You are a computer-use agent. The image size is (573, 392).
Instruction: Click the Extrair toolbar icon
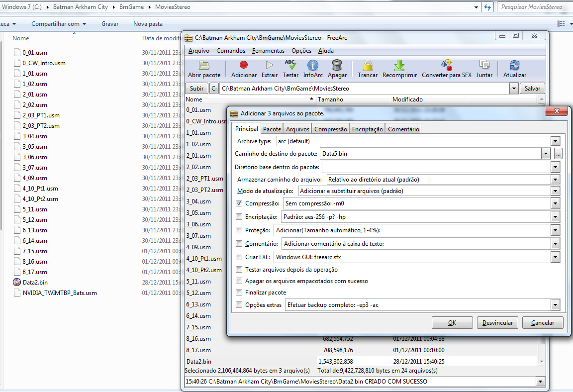click(269, 65)
